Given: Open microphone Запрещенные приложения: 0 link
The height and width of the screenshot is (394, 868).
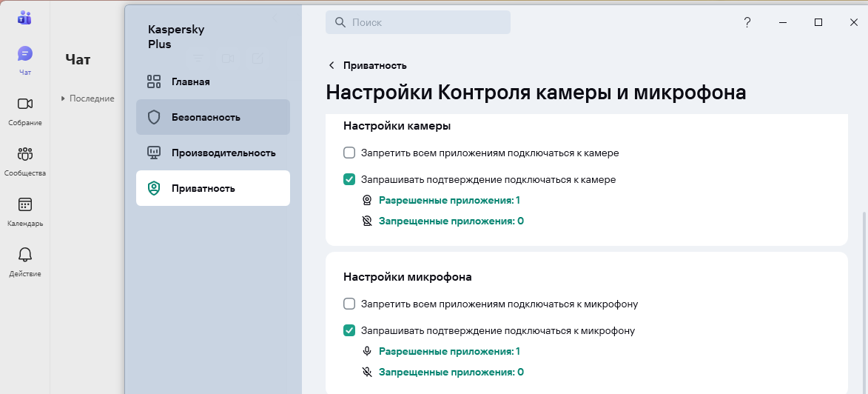Looking at the screenshot, I should point(451,373).
